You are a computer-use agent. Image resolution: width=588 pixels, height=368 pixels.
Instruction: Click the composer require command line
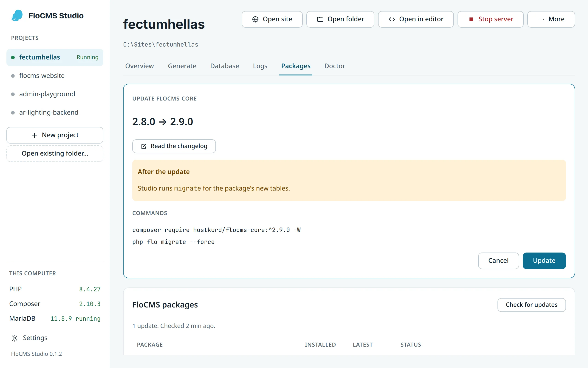pos(216,230)
